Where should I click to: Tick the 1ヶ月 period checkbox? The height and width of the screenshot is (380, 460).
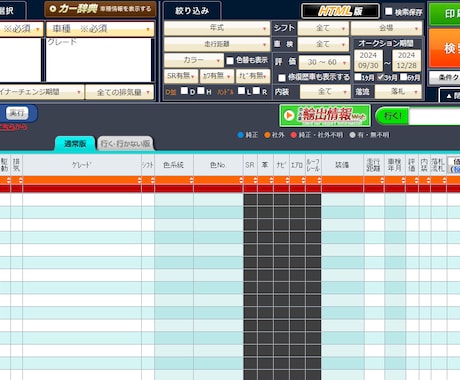(358, 77)
